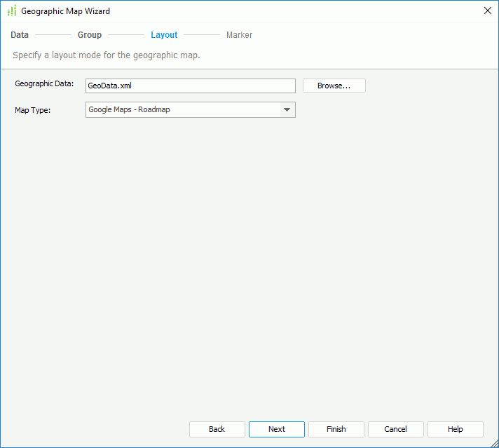Click Finish to complete the wizard
Viewport: 499px width, 448px height.
[336, 429]
